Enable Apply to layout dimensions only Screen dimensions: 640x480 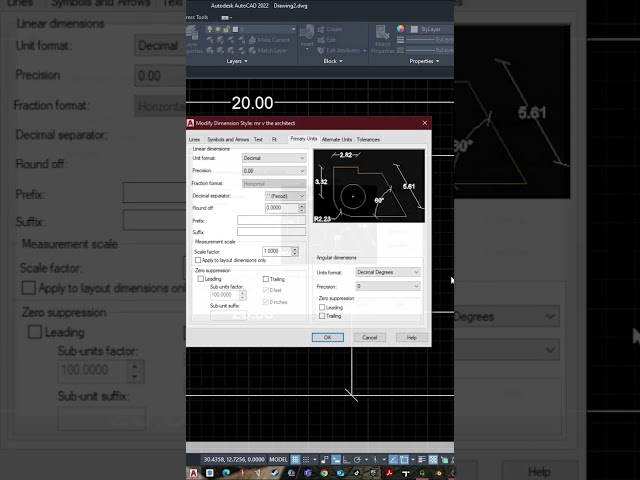[198, 260]
